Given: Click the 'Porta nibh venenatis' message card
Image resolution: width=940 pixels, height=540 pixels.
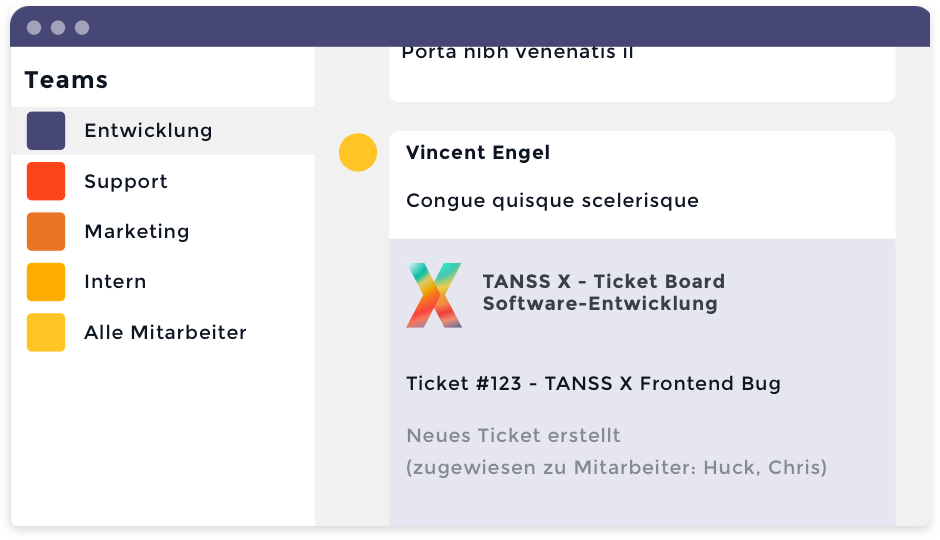Looking at the screenshot, I should [641, 70].
